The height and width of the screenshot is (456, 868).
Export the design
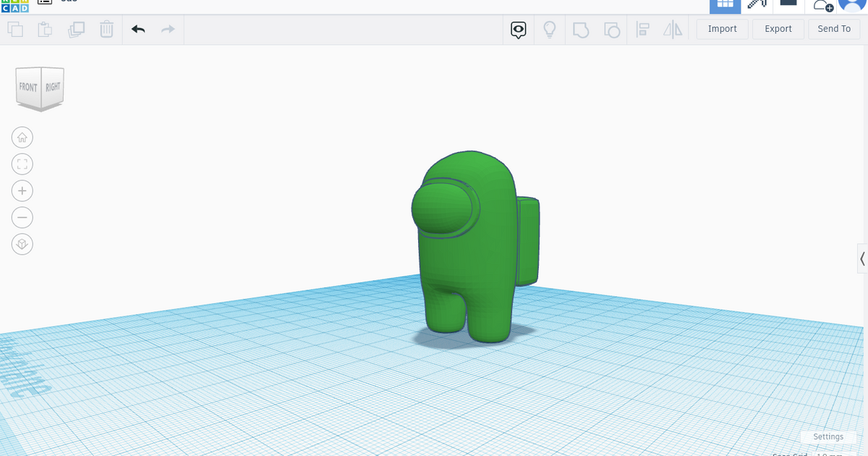778,29
